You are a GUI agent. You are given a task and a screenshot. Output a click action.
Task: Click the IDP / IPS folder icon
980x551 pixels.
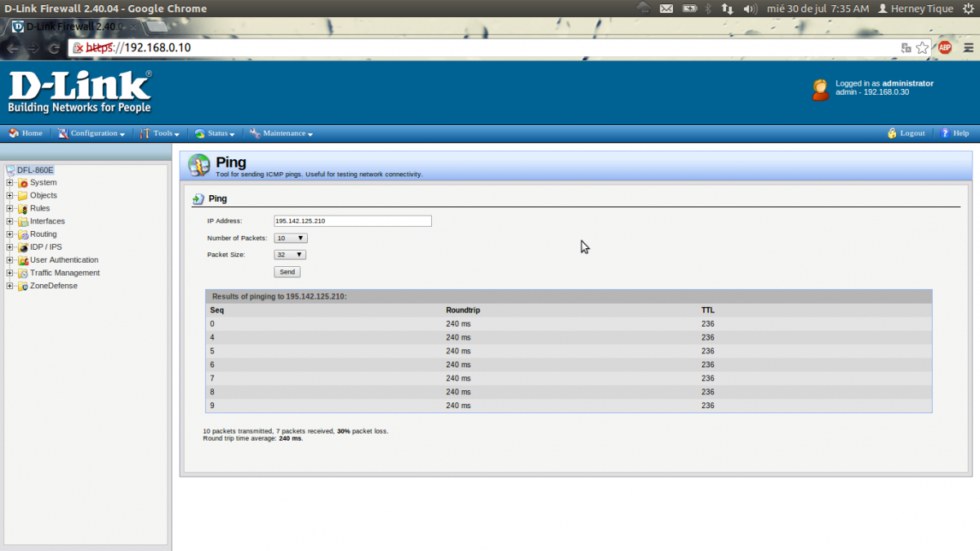point(23,247)
